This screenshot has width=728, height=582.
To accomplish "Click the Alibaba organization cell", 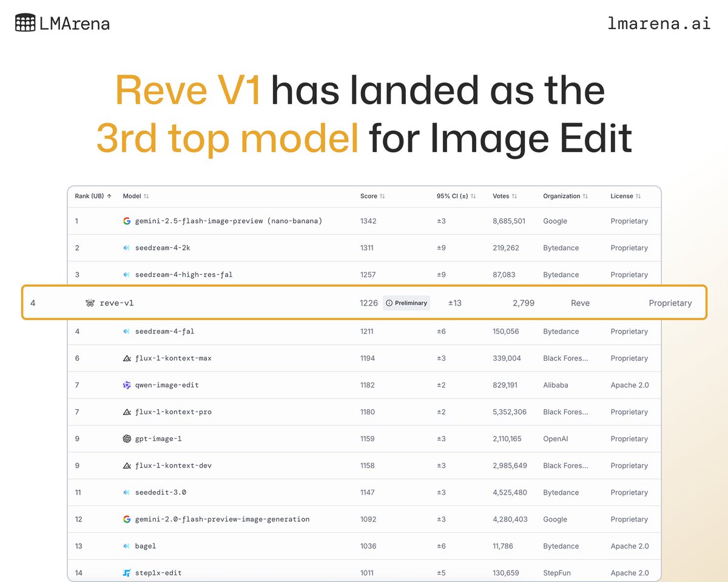I will (x=556, y=385).
